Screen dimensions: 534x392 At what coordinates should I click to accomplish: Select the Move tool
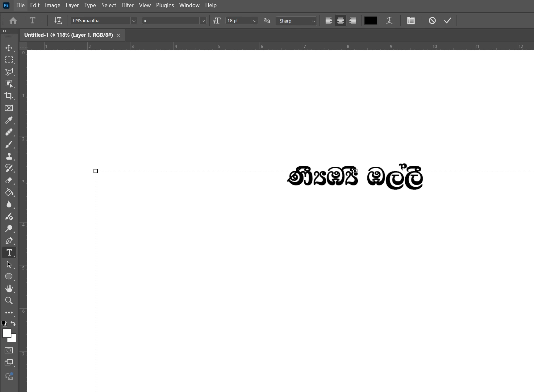pos(9,48)
